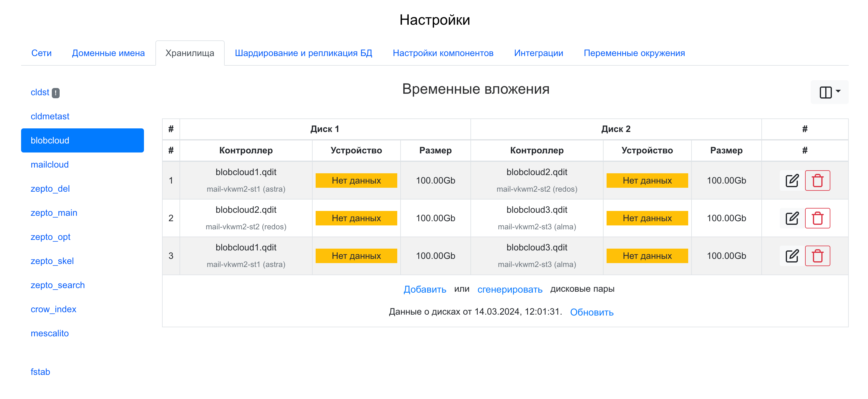The height and width of the screenshot is (399, 868).
Task: Edit disk pair row 3
Action: [792, 256]
